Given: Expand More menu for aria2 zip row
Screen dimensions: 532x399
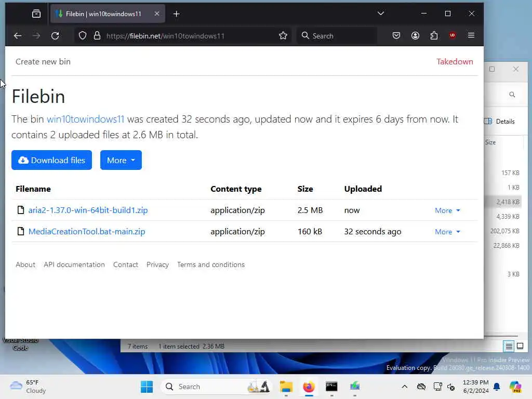Looking at the screenshot, I should pyautogui.click(x=447, y=211).
